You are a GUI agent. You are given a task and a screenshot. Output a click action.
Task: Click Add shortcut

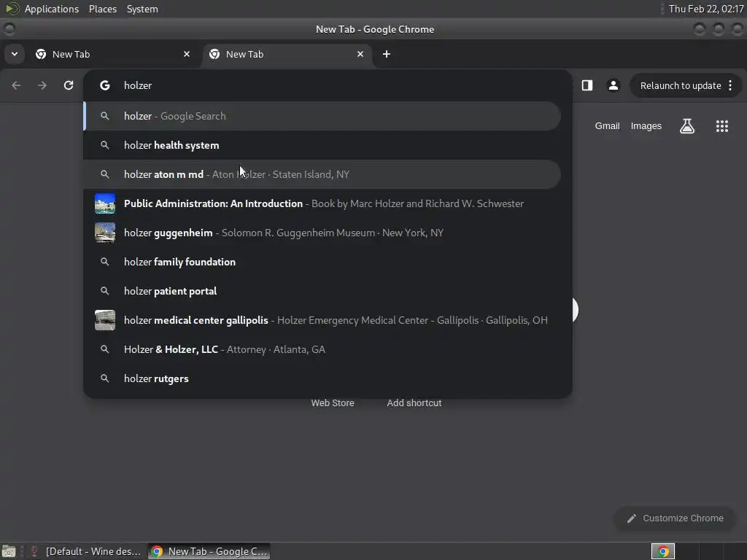coord(414,402)
